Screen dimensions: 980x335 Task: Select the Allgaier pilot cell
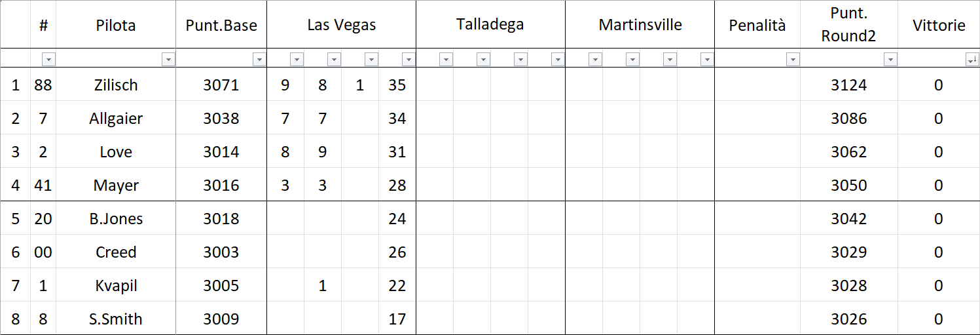pyautogui.click(x=116, y=118)
